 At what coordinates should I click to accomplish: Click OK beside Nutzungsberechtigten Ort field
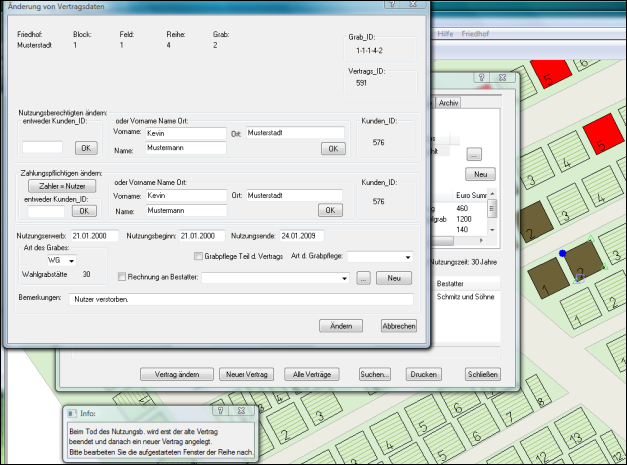tap(333, 149)
